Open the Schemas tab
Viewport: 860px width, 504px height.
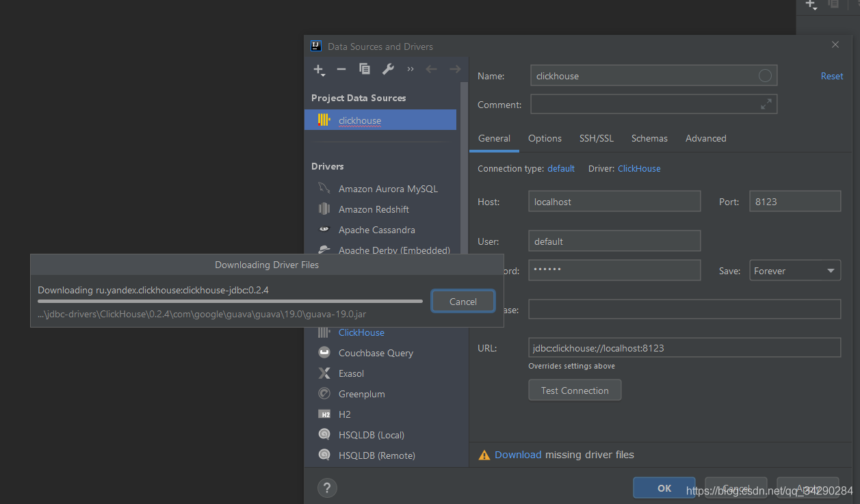point(649,138)
